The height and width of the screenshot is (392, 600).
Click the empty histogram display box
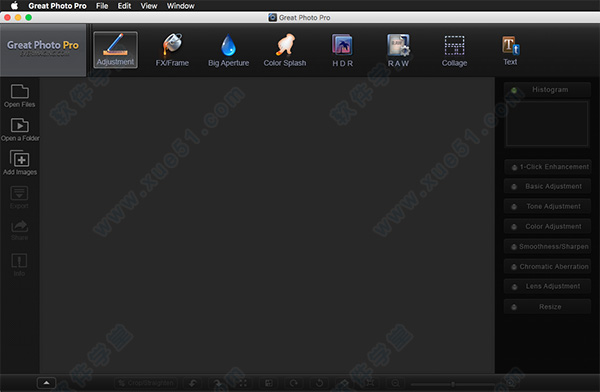click(547, 124)
